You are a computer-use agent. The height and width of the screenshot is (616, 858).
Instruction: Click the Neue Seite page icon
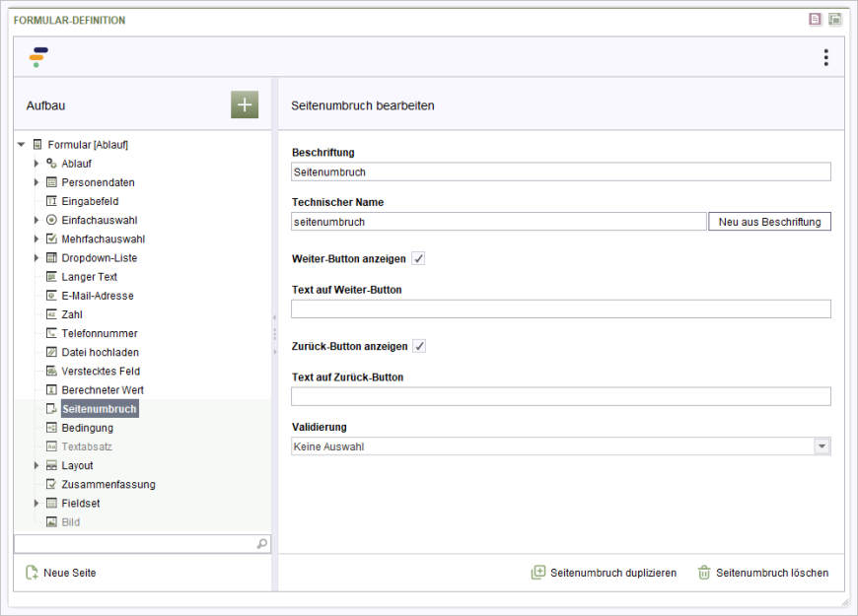click(32, 573)
